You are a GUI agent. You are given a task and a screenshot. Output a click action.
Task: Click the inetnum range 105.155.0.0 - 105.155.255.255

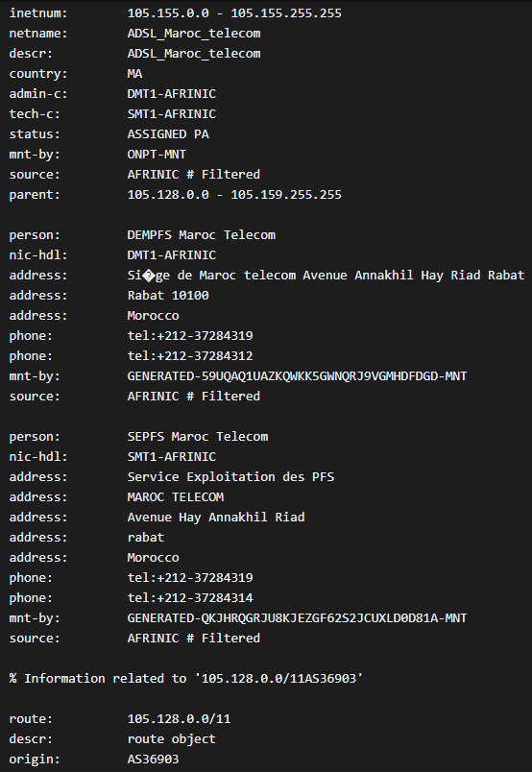(x=234, y=13)
